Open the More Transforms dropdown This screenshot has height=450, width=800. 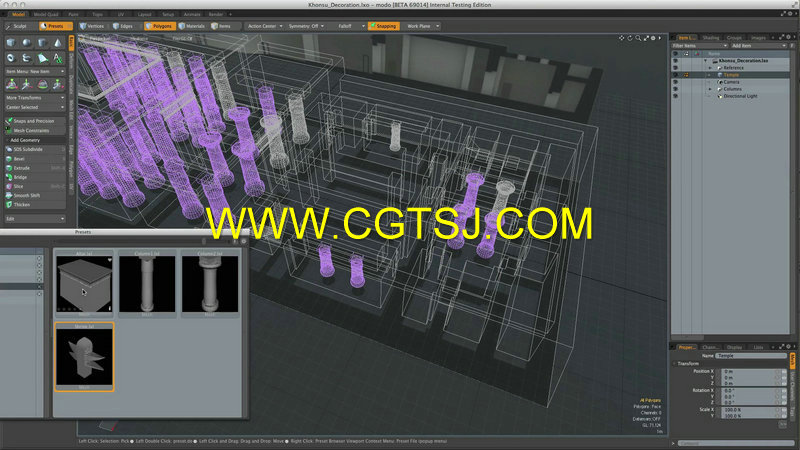coord(35,97)
